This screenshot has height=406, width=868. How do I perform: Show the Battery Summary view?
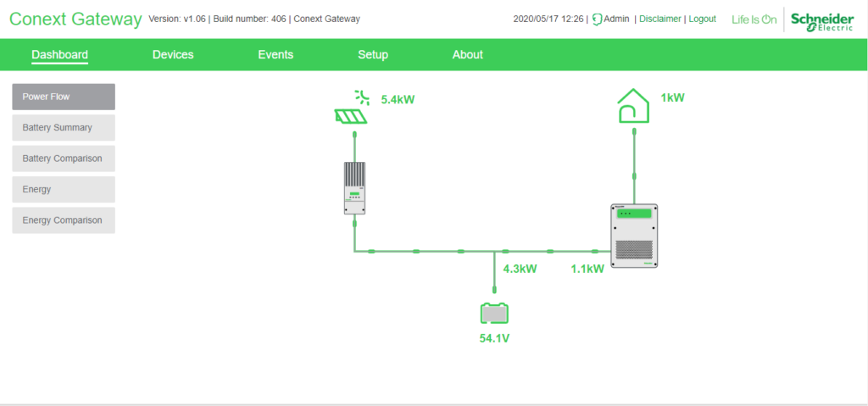pos(64,128)
